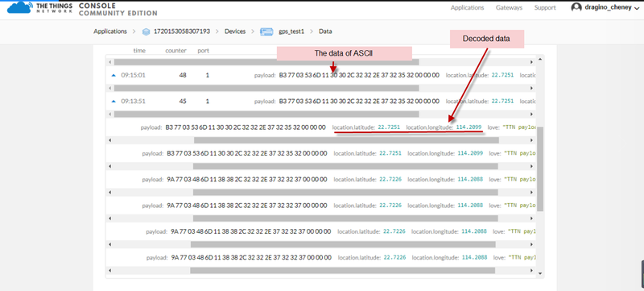Click the data panel vertical scrollbar thumb

tap(540, 169)
